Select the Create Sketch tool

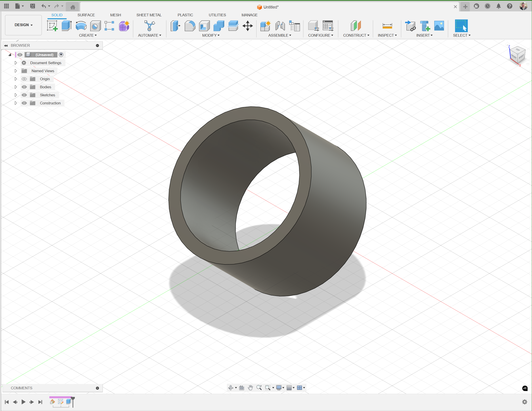click(52, 26)
